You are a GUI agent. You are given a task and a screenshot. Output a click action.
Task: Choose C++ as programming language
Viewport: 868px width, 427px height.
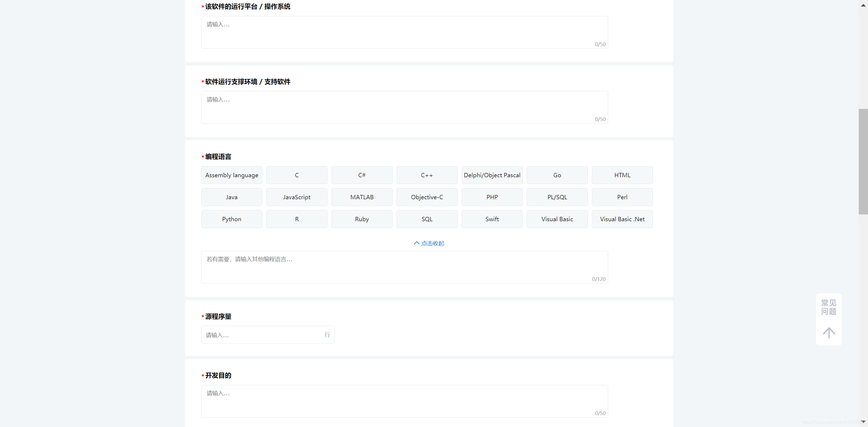(427, 175)
